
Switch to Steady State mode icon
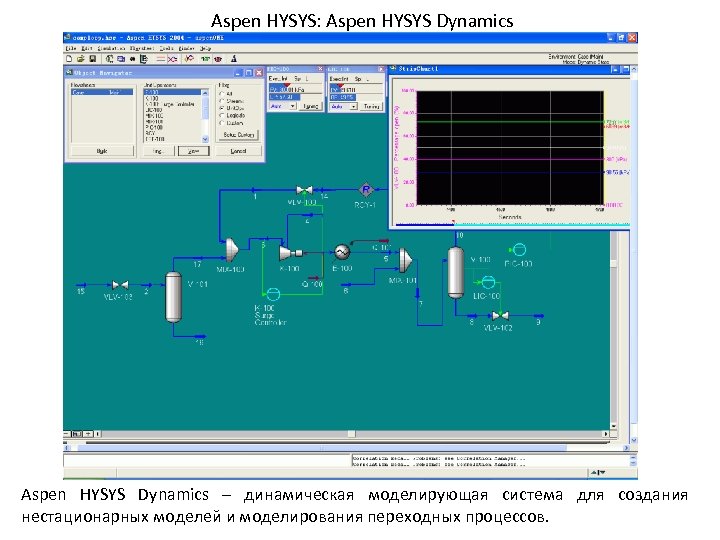161,59
